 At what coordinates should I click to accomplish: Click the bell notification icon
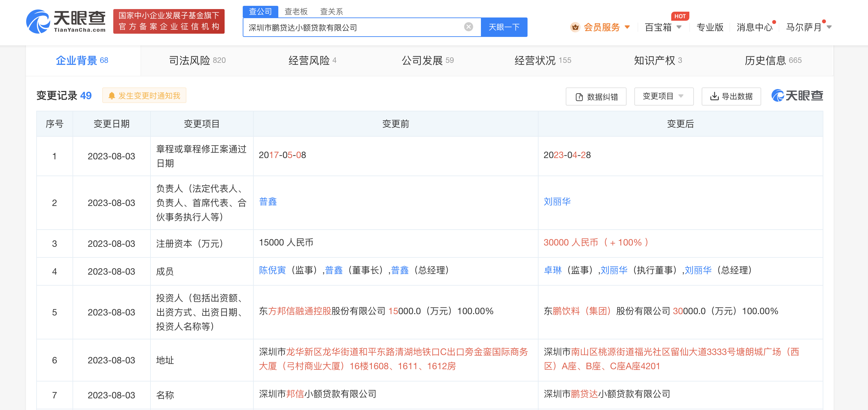(x=112, y=96)
